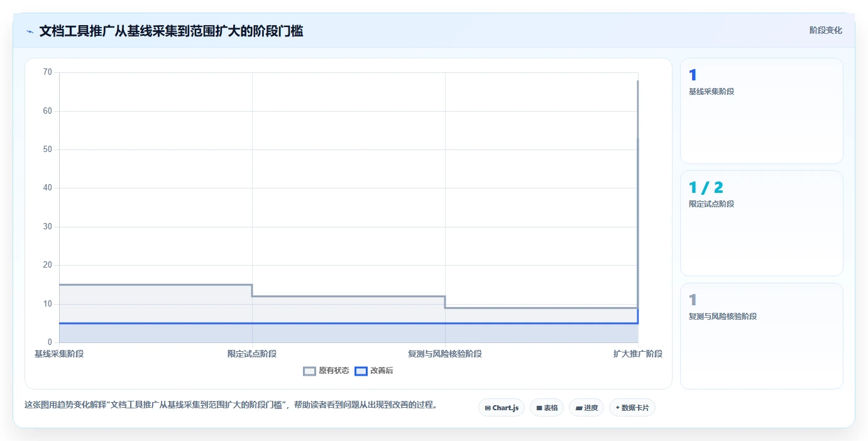Click the 1 / 2 value in 限定试点阶段 card

pos(706,187)
